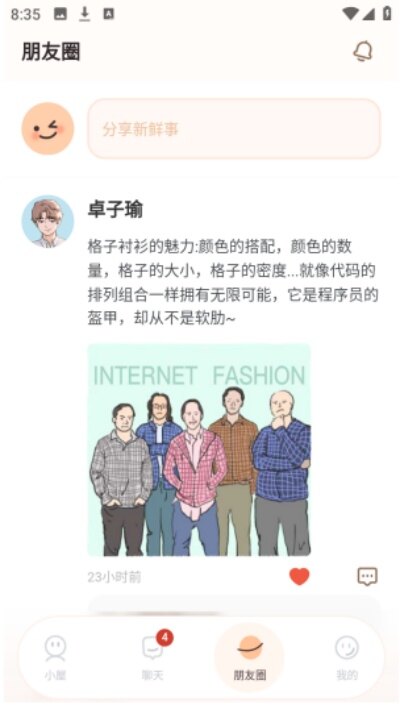This screenshot has height=716, width=400.
Task: Tap the battery icon in status bar
Action: click(x=387, y=14)
